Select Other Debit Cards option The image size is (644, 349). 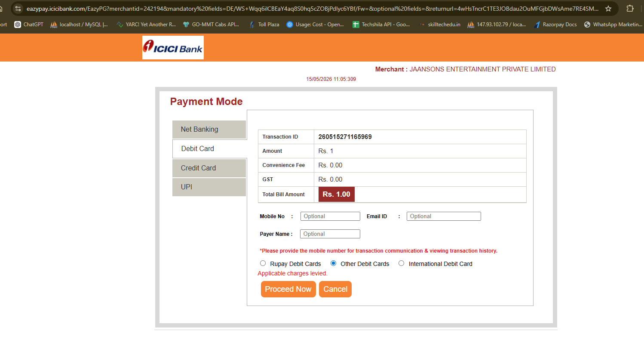pyautogui.click(x=333, y=263)
